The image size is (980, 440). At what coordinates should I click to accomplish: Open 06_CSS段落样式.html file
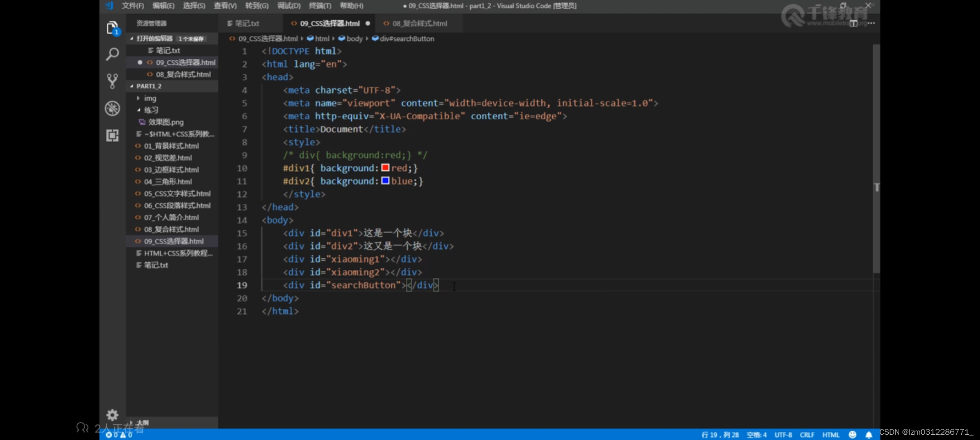pyautogui.click(x=172, y=205)
